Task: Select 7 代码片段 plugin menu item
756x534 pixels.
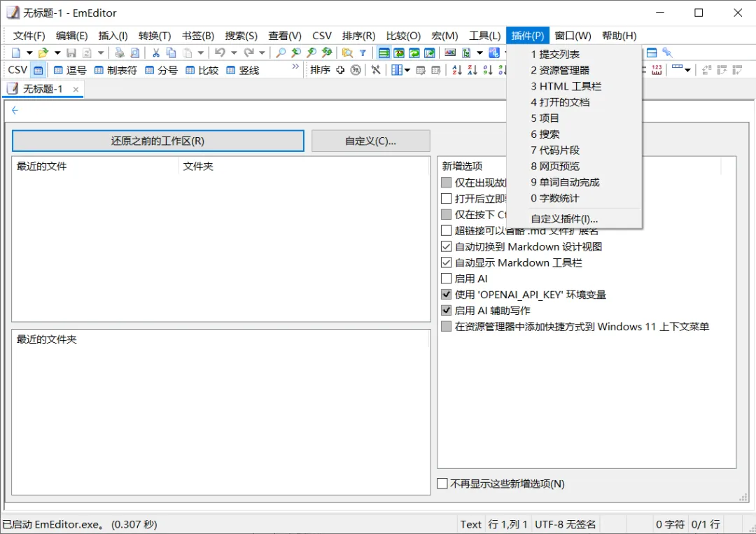Action: tap(574, 150)
